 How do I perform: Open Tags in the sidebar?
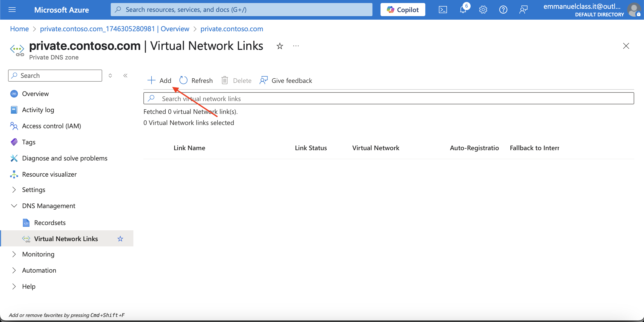[29, 142]
